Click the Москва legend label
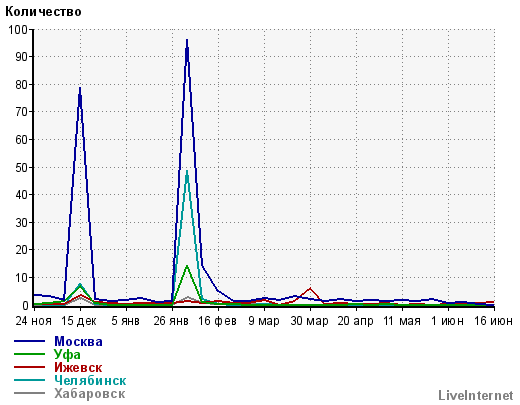Viewport: 520px width, 405px height. tap(78, 341)
